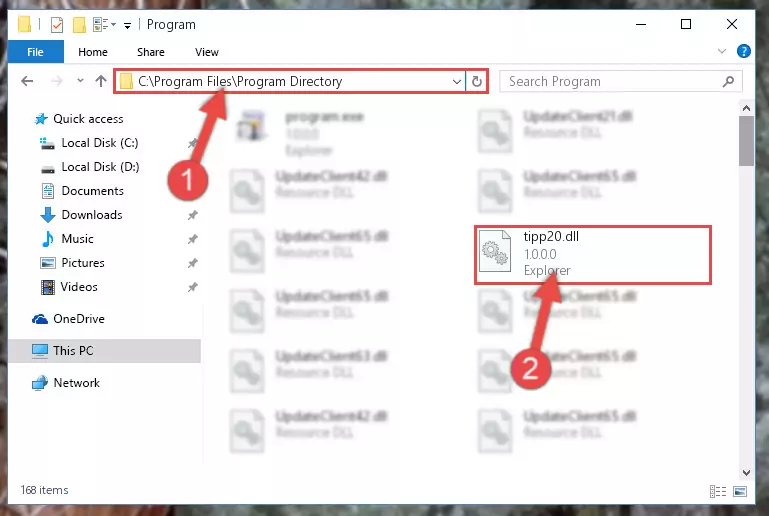This screenshot has width=769, height=516.
Task: Click the Properties quick access toolbar icon
Action: tap(57, 25)
